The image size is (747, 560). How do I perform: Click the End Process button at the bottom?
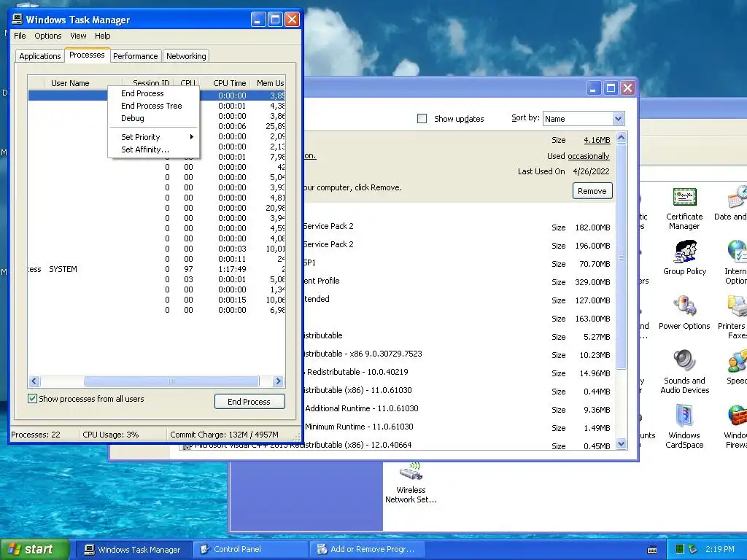click(249, 402)
